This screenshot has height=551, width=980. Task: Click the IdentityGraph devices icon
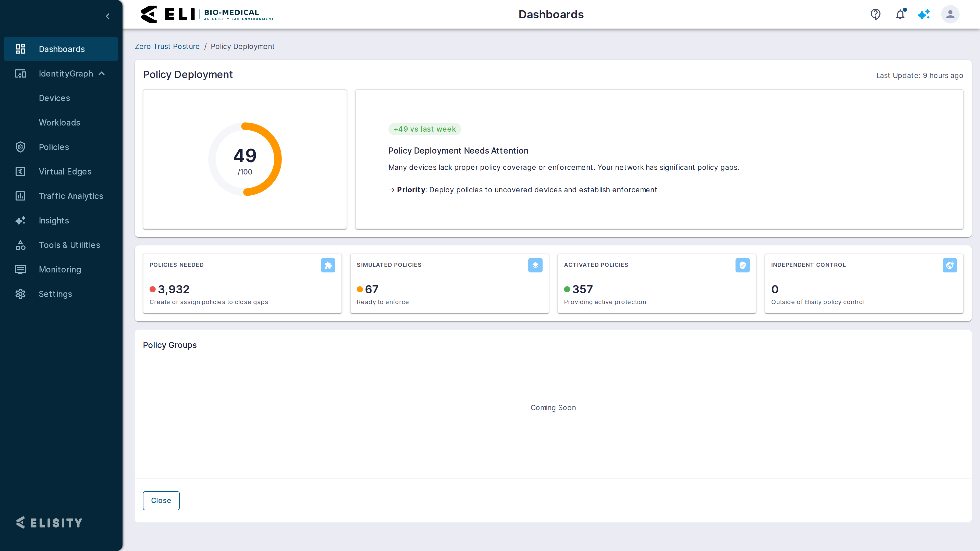(20, 73)
